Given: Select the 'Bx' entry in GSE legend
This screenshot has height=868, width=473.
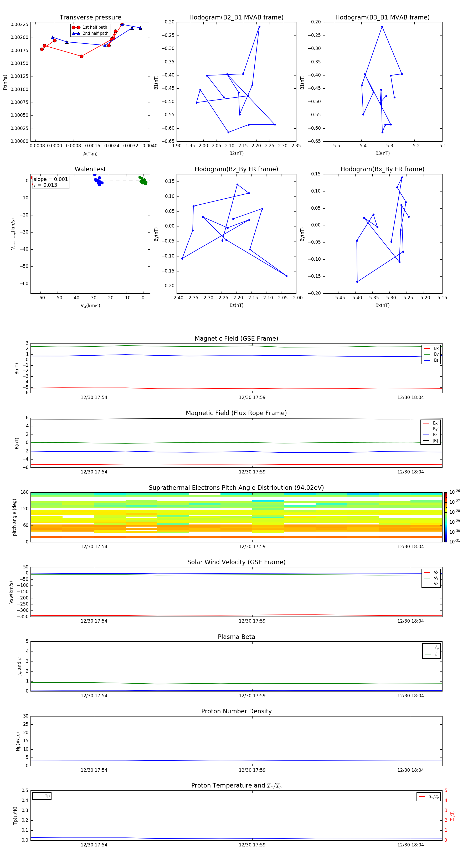Looking at the screenshot, I should point(431,349).
